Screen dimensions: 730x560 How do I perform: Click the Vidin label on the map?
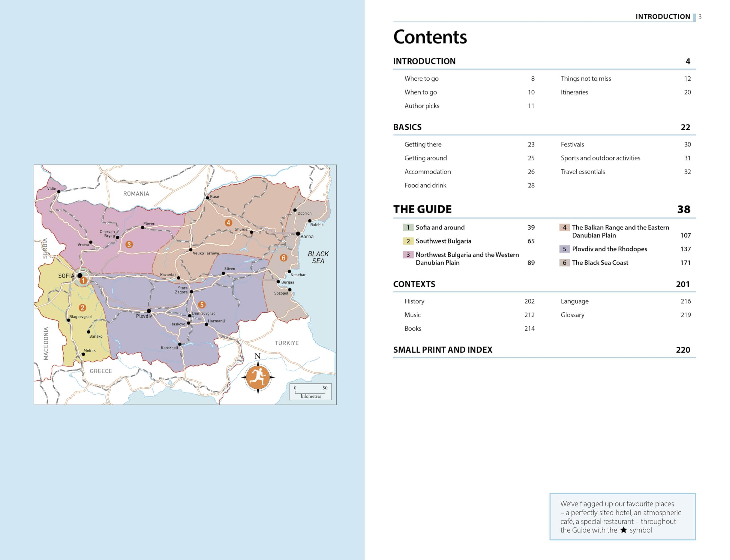(x=51, y=188)
